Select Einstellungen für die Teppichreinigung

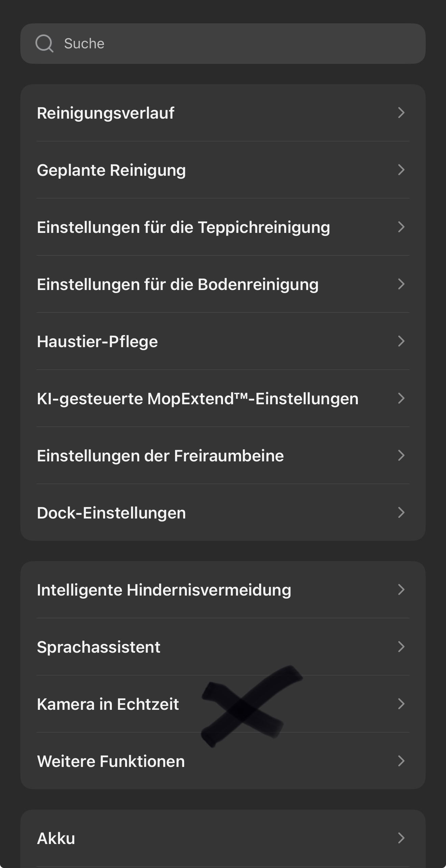click(183, 227)
